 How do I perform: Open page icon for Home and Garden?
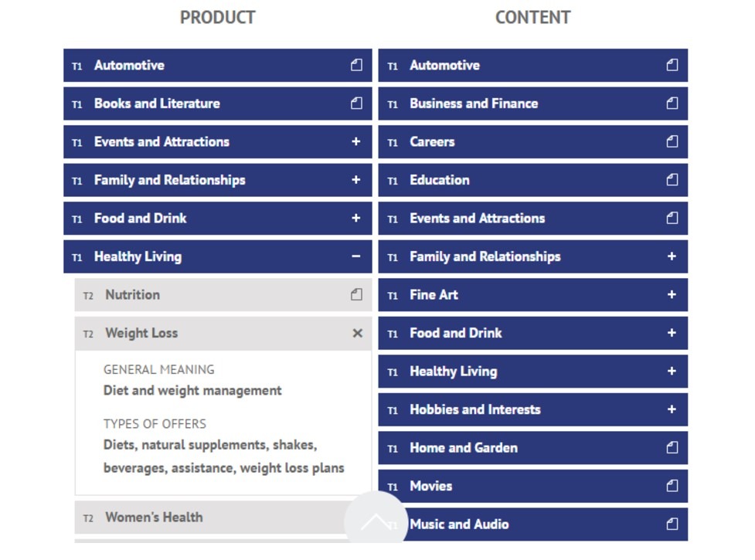pyautogui.click(x=672, y=448)
